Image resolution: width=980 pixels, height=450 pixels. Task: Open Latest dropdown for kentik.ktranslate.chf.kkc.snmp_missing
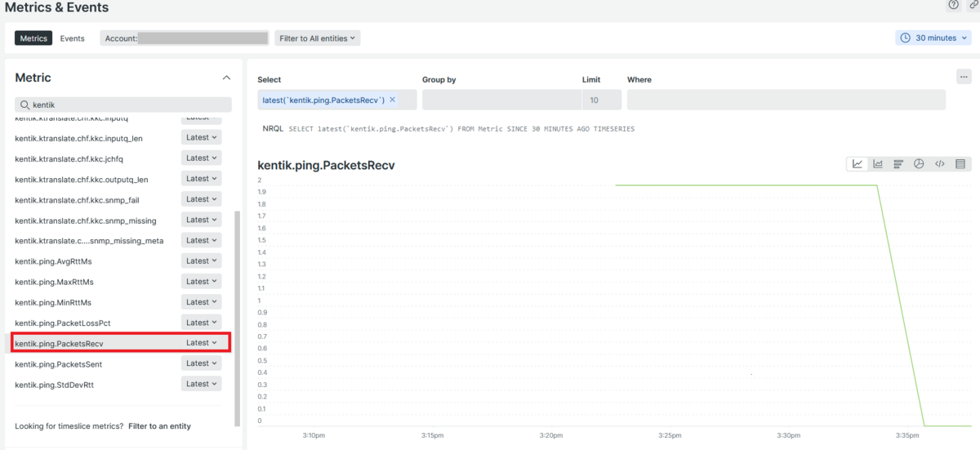coord(201,220)
